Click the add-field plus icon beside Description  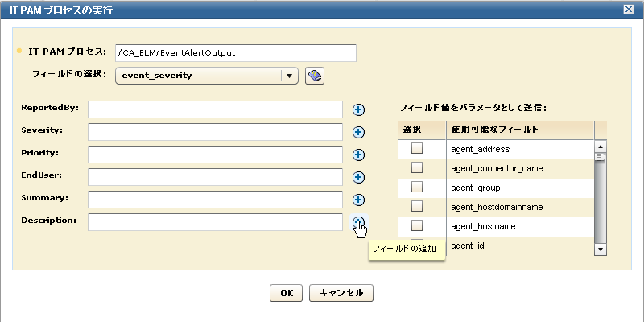[359, 223]
